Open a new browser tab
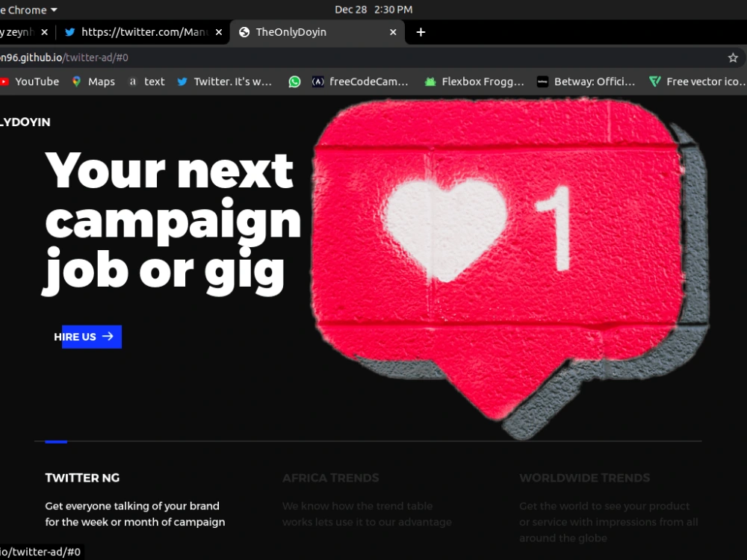The image size is (747, 560). [x=421, y=32]
